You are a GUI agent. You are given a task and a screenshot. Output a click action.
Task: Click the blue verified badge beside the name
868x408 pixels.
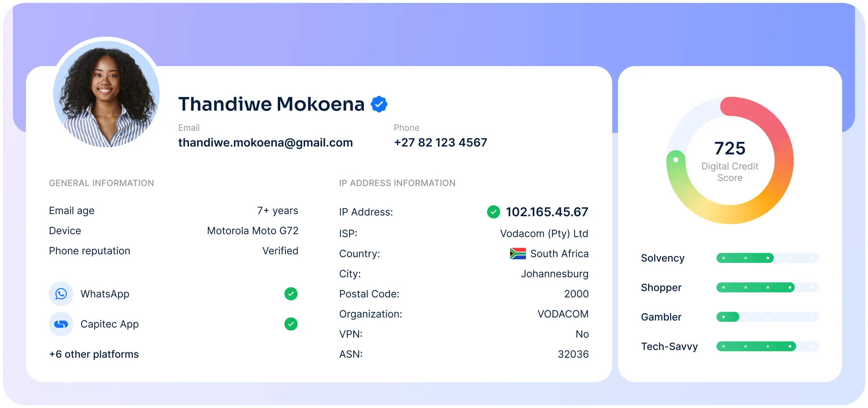pyautogui.click(x=379, y=104)
